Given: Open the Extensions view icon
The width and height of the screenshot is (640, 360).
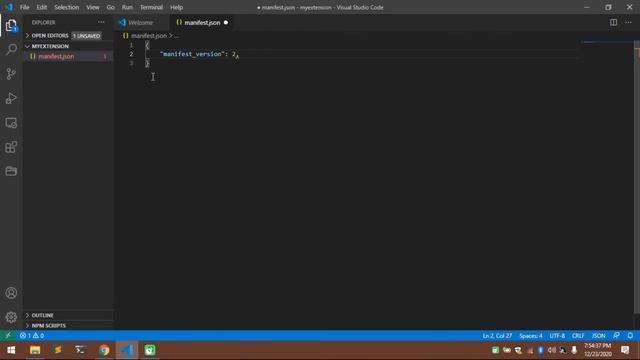Looking at the screenshot, I should pos(11,147).
